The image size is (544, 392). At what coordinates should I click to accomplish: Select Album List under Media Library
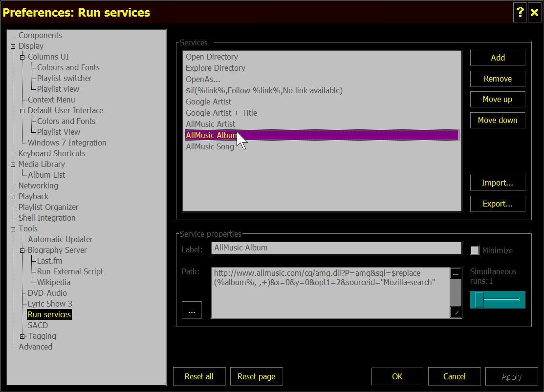46,175
